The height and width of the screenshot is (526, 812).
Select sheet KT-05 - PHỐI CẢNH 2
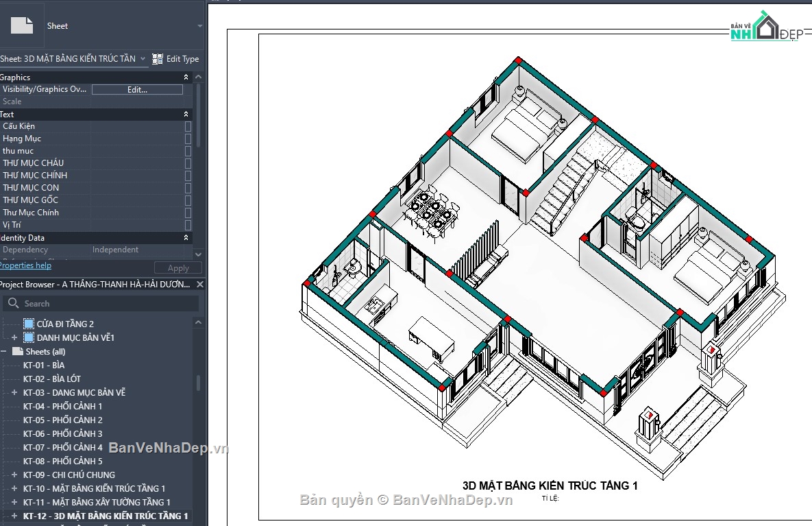click(x=62, y=420)
